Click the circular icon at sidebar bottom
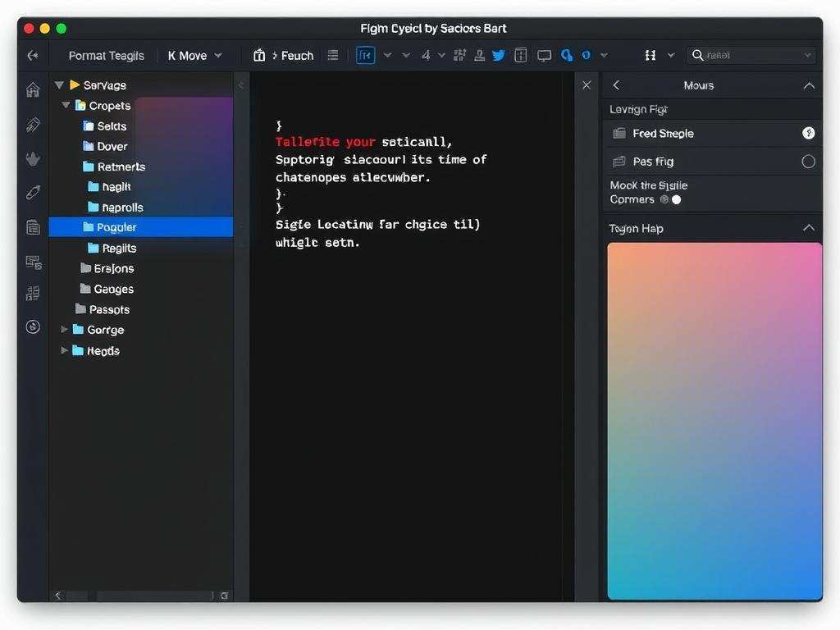 pyautogui.click(x=33, y=326)
